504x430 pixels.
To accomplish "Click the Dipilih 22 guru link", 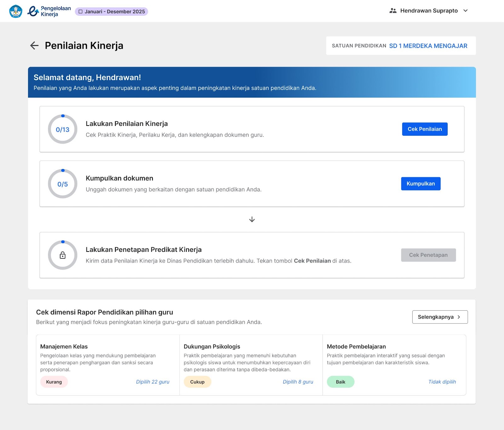I will pos(153,382).
